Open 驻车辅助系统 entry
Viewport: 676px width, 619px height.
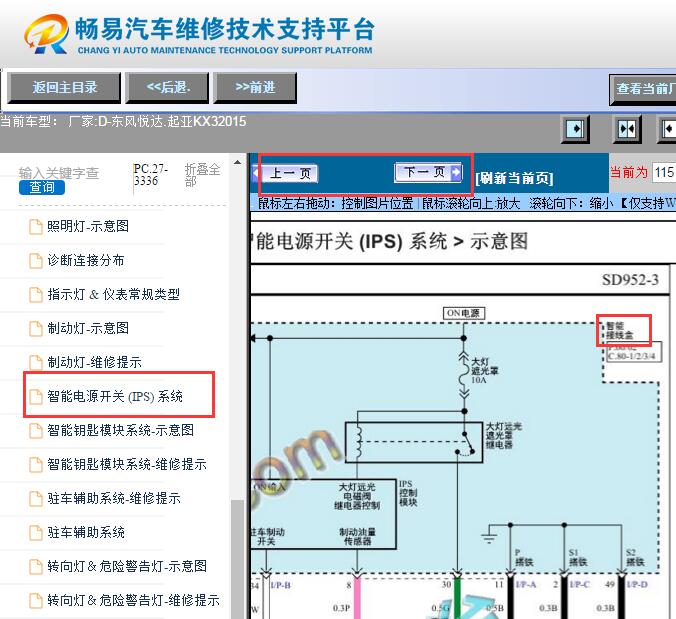pos(86,532)
